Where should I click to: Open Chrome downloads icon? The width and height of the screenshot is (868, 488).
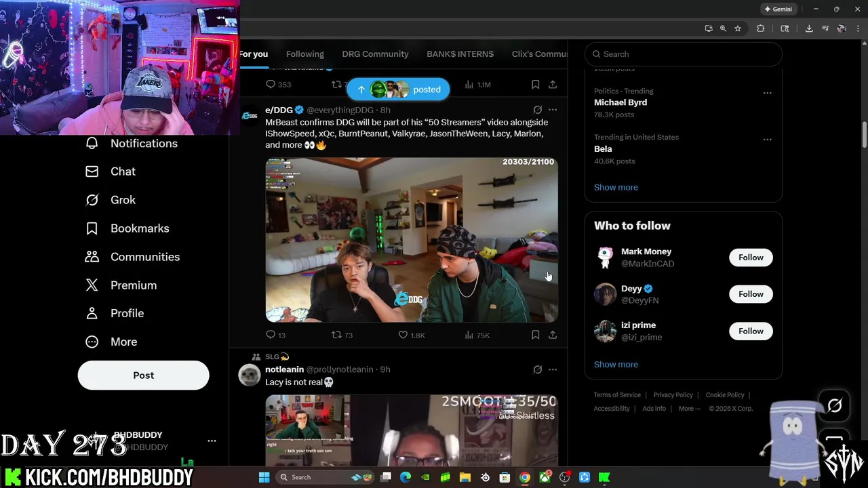coord(809,28)
